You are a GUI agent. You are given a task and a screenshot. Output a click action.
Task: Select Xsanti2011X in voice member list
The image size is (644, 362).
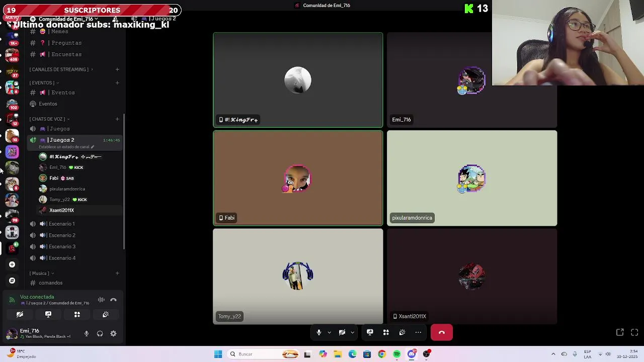click(x=79, y=210)
